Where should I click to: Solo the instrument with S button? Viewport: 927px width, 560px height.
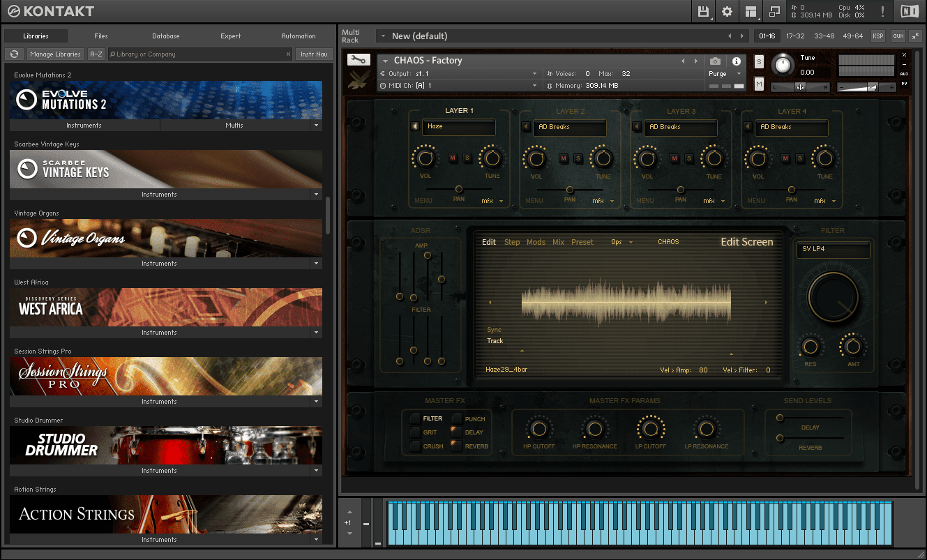[759, 61]
